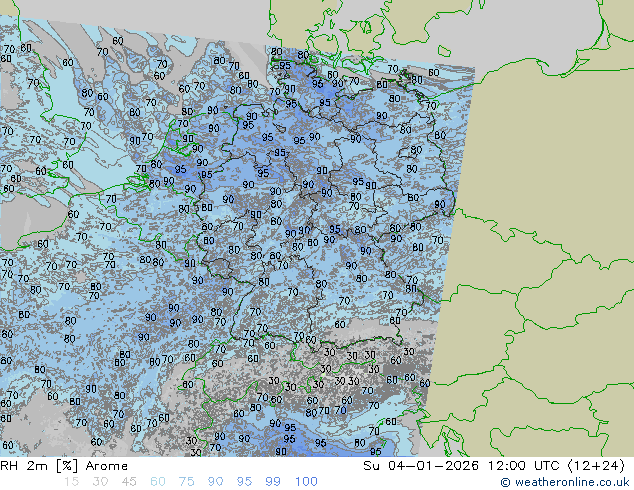Viewport: 634px width, 490px height.
Task: Select the legend value 75
Action: point(187,482)
